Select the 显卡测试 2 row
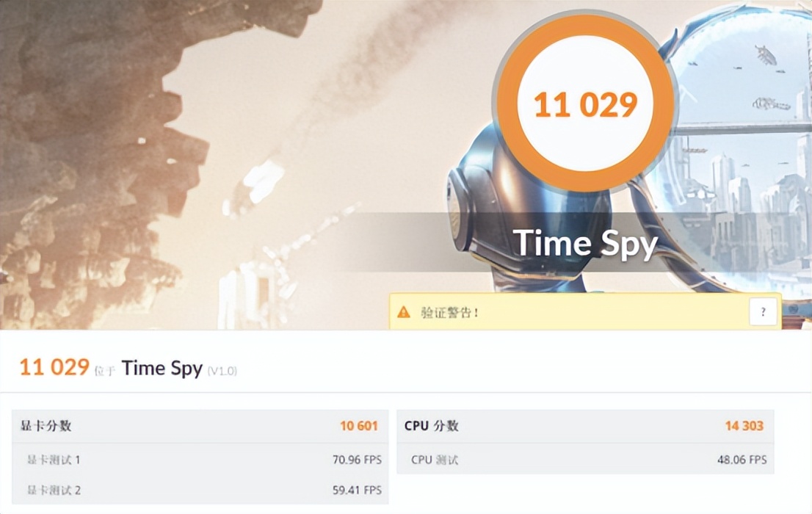The image size is (812, 514). [200, 490]
